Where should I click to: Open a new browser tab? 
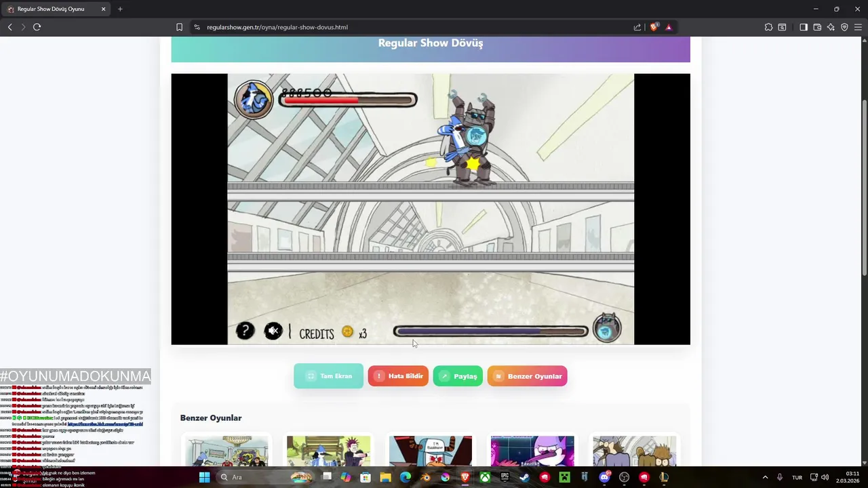pos(120,9)
